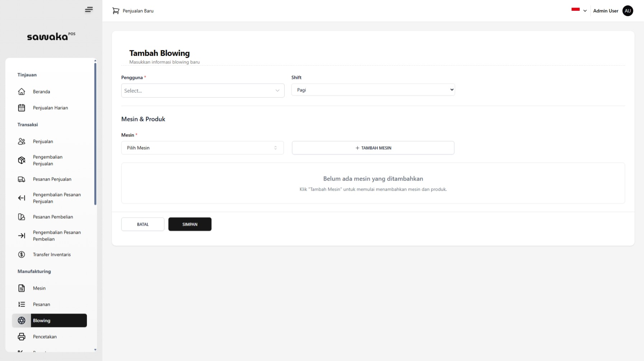Open the language flag selector
Screen dimensions: 644x361
[579, 10]
